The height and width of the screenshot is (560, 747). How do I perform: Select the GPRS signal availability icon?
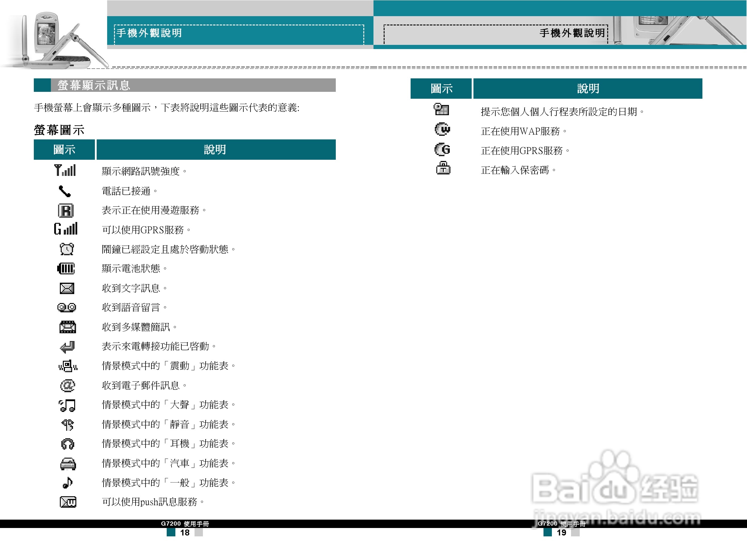(x=66, y=229)
